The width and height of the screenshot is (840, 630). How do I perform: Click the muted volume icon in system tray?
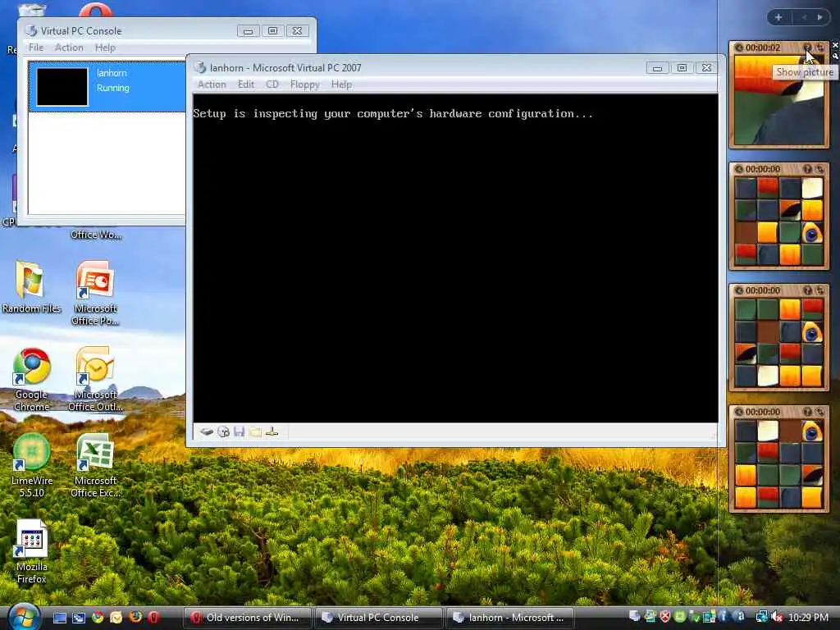point(777,618)
